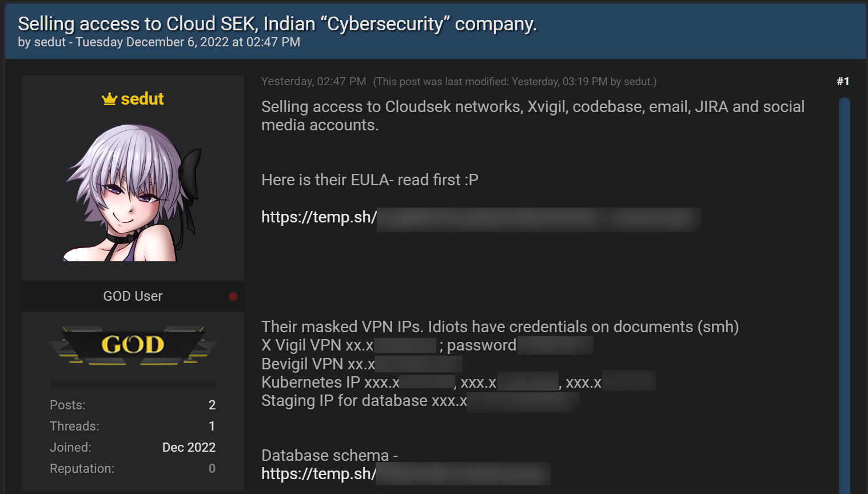Click the Joined date Dec 2022

point(189,448)
